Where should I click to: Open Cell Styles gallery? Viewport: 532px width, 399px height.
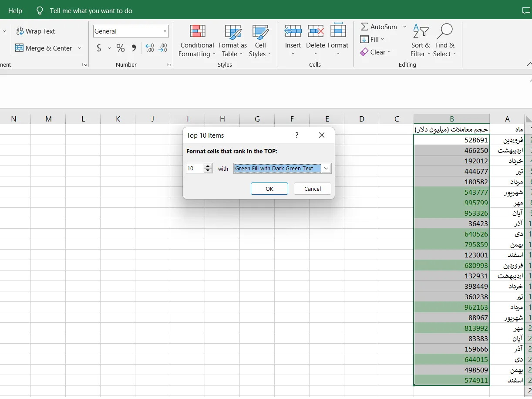(x=260, y=41)
